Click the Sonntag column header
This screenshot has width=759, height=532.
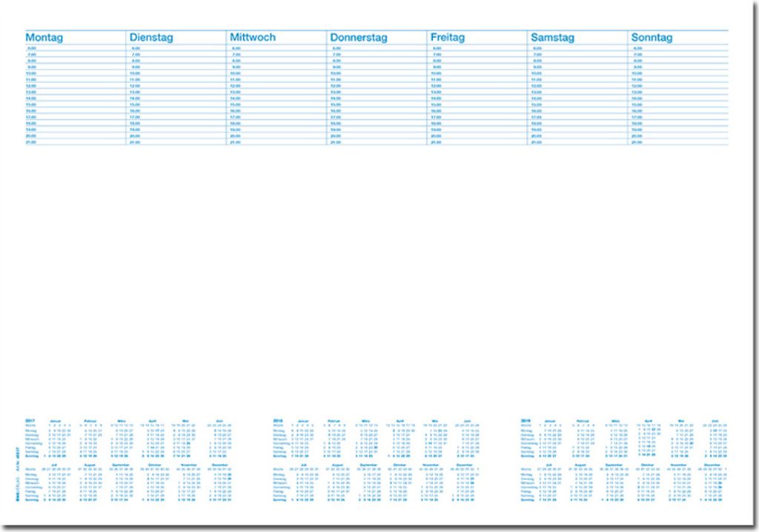[652, 37]
